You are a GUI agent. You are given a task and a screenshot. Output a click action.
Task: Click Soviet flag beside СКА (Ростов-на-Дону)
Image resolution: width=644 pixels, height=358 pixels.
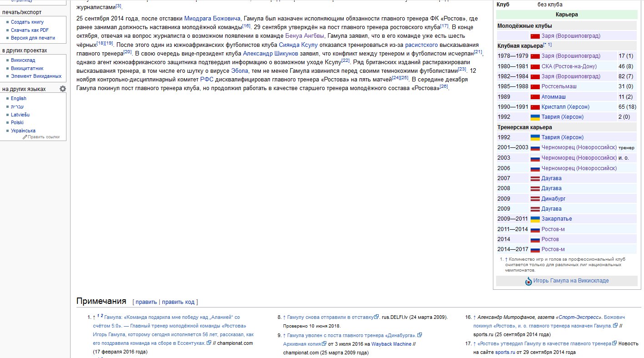[x=535, y=66]
